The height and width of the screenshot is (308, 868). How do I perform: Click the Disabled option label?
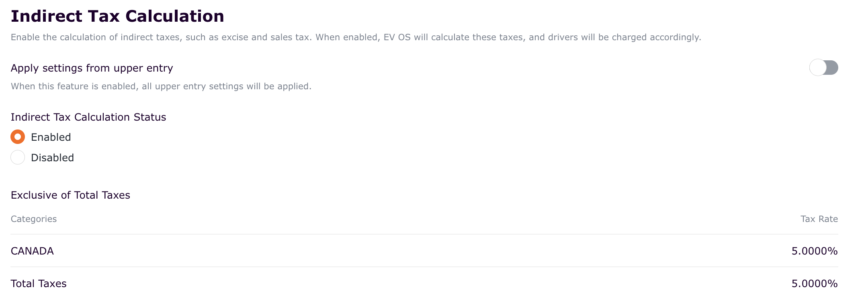53,158
